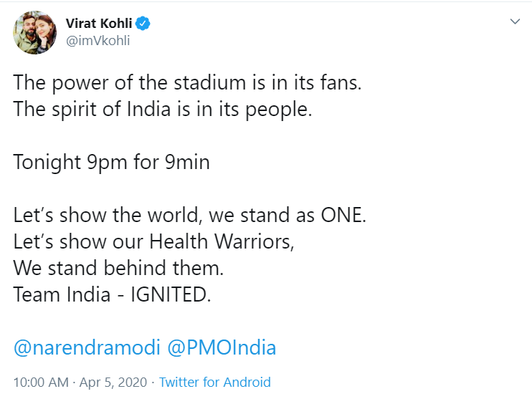Click the Apr 5, 2020 date
The width and height of the screenshot is (532, 404).
click(113, 383)
